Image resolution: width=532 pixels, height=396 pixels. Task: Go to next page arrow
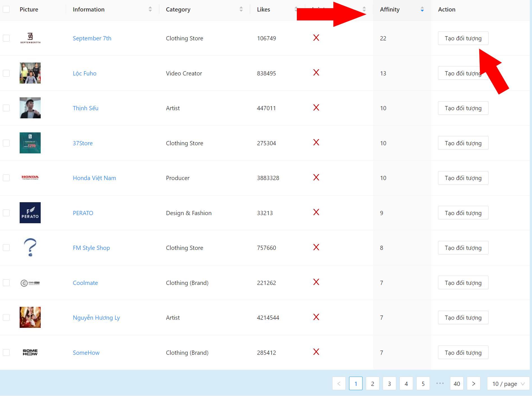pos(474,383)
